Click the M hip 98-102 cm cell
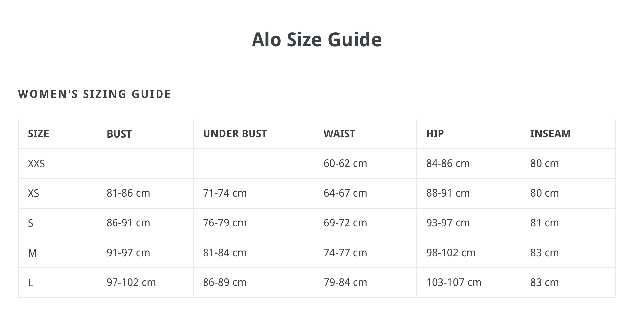This screenshot has width=644, height=320. (451, 253)
